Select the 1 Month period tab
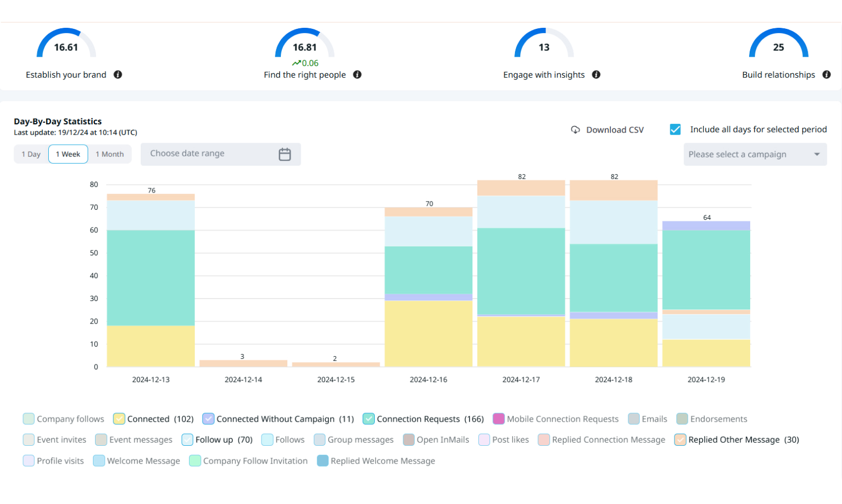Screen dimensions: 842x504 110,154
